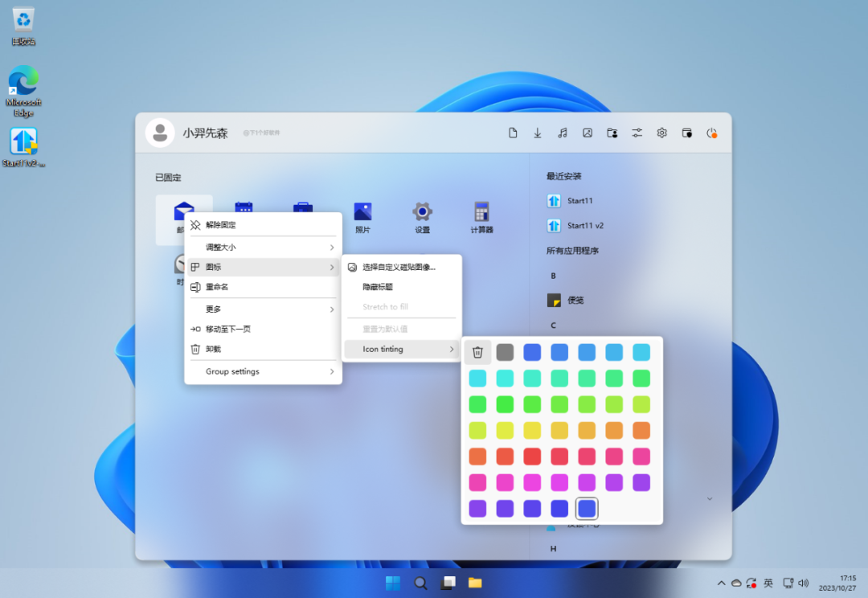
Task: Expand the 更多 submenu
Action: [x=264, y=309]
